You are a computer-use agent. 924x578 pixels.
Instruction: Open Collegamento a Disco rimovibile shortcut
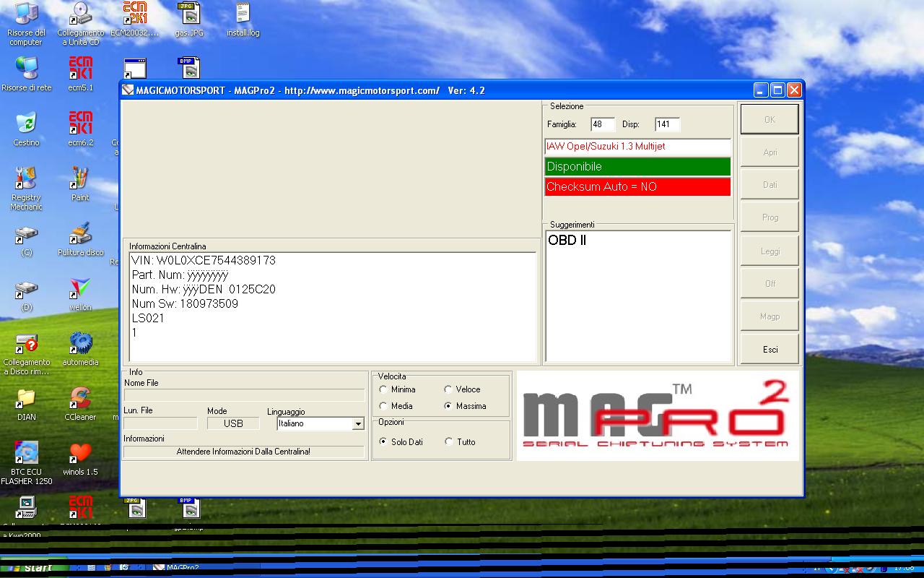(26, 354)
